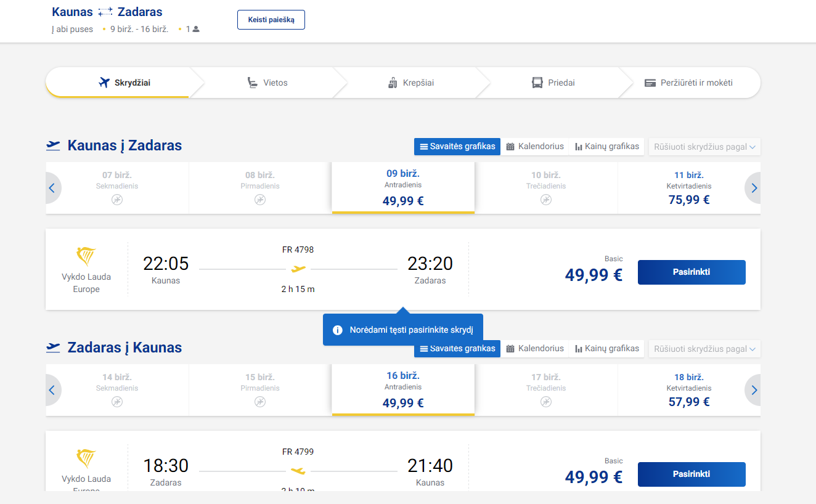Click the Ryanair harp logo for flight FR 4798
The image size is (816, 504).
(x=86, y=256)
